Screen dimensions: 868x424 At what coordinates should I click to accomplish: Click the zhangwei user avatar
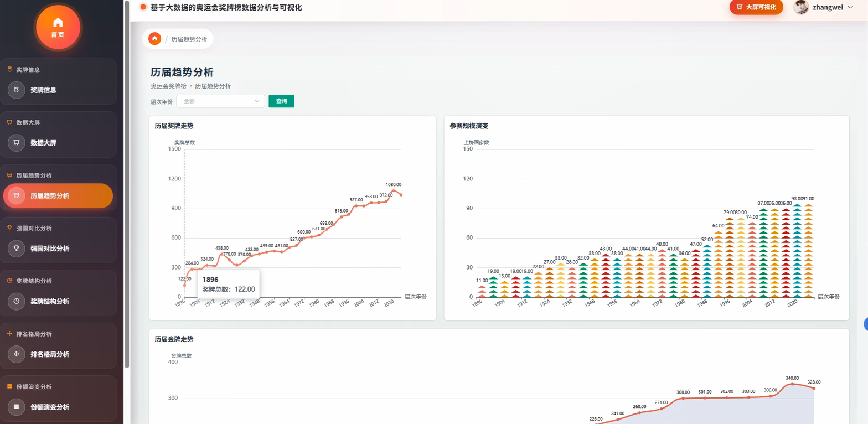(801, 7)
